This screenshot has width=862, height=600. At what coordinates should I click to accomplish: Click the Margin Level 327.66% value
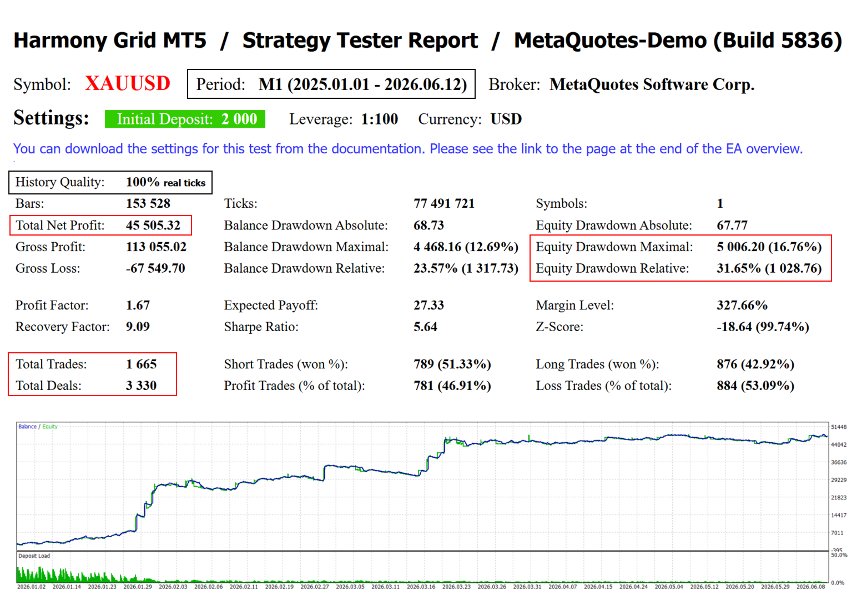pyautogui.click(x=742, y=305)
